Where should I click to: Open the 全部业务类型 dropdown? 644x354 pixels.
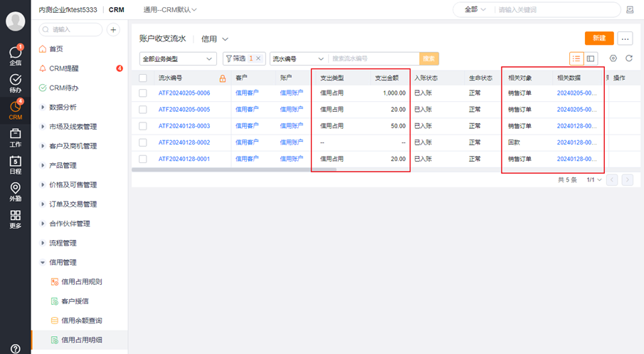(178, 59)
